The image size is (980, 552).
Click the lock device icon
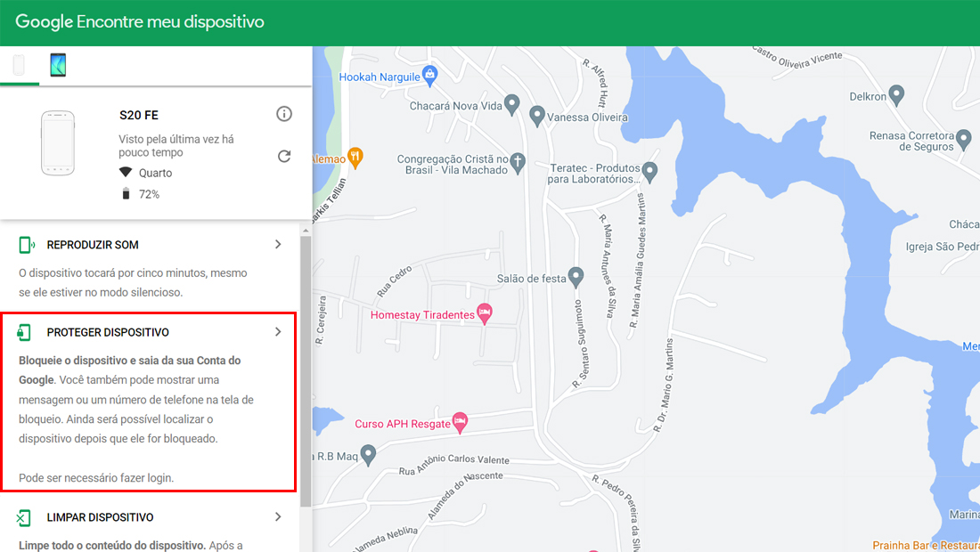click(x=24, y=332)
